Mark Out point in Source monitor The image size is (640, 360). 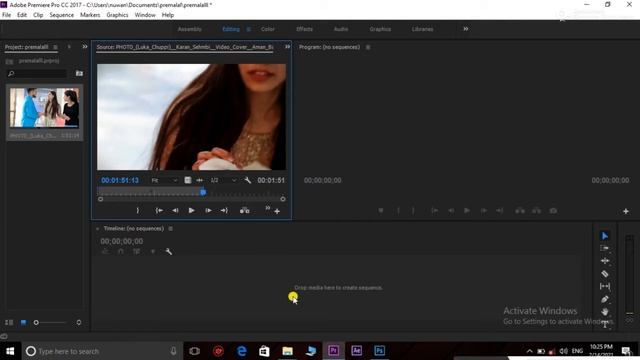point(138,210)
